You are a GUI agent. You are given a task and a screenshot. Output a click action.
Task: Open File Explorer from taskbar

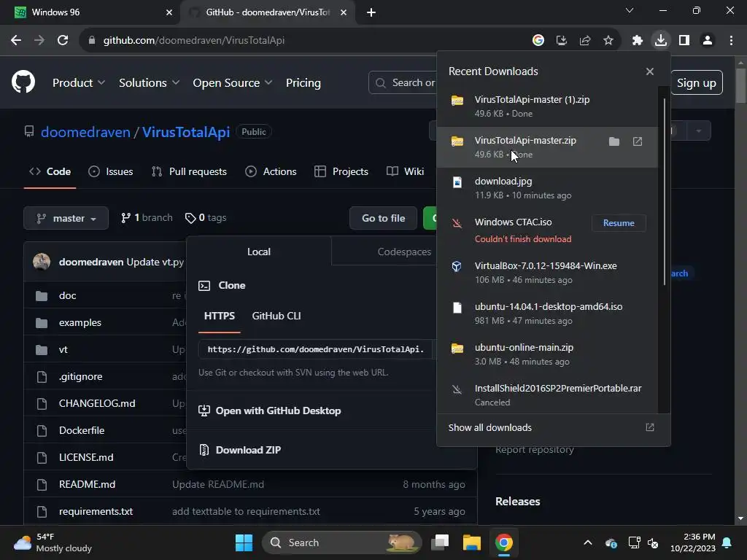coord(472,542)
